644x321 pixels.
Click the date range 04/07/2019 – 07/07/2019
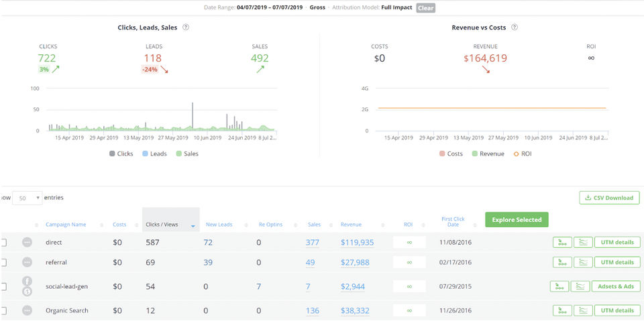(x=270, y=8)
